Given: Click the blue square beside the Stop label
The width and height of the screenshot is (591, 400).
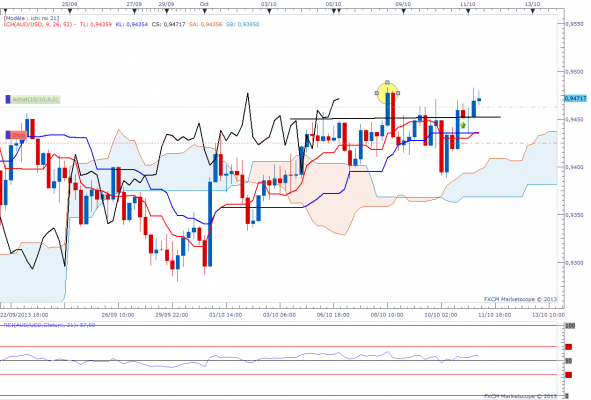Looking at the screenshot, I should coord(8,135).
